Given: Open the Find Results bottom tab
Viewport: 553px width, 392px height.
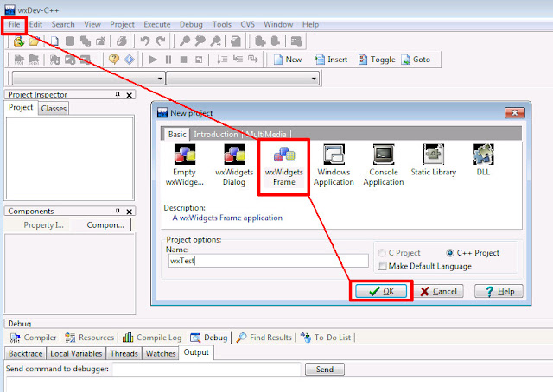Looking at the screenshot, I should point(264,338).
